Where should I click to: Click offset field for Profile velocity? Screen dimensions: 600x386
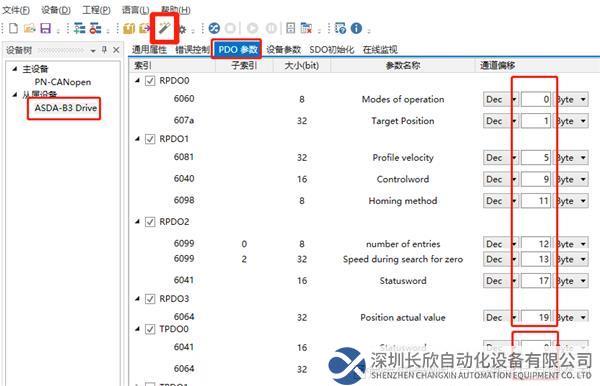536,158
